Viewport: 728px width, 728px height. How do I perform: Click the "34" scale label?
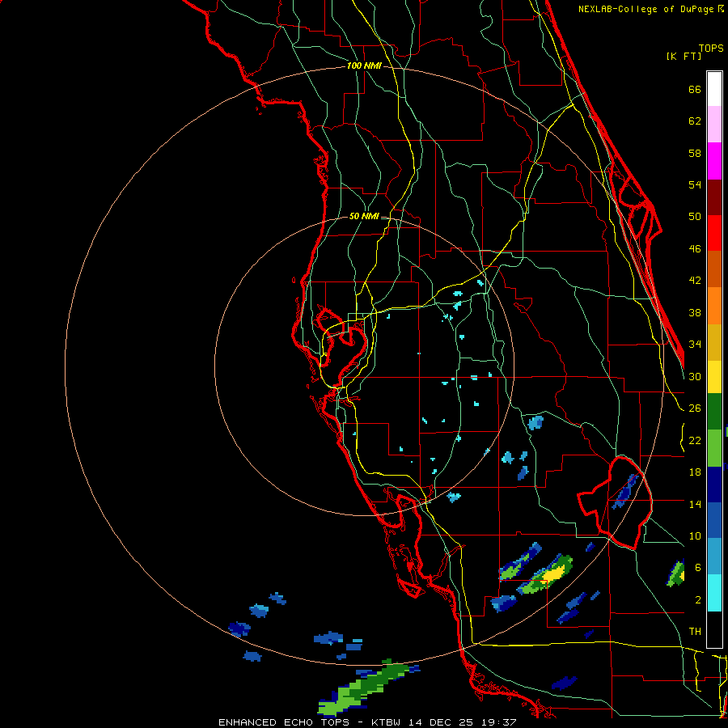click(695, 345)
